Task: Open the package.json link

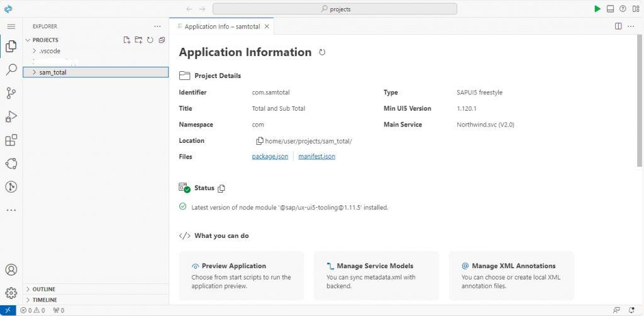Action: [270, 157]
